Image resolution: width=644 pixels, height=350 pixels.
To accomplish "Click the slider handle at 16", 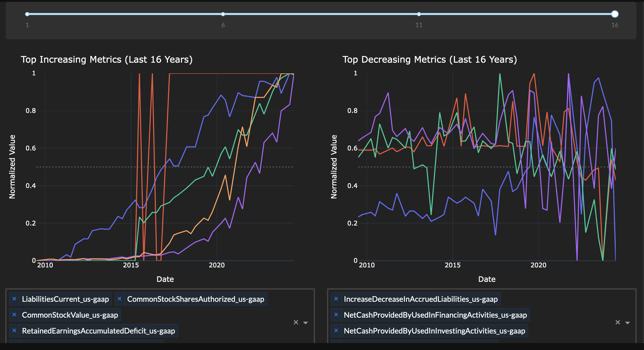I will (615, 14).
